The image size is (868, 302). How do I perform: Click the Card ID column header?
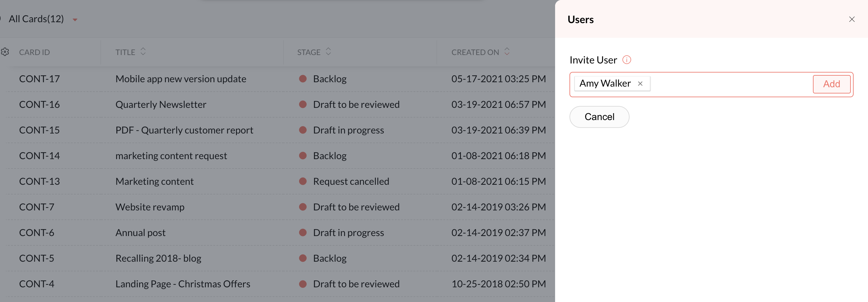34,52
